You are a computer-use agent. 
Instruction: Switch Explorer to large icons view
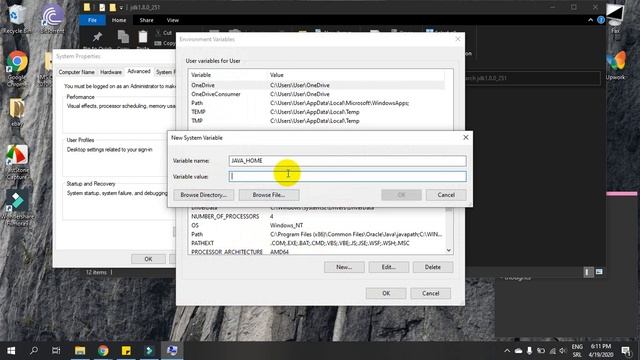(x=599, y=272)
